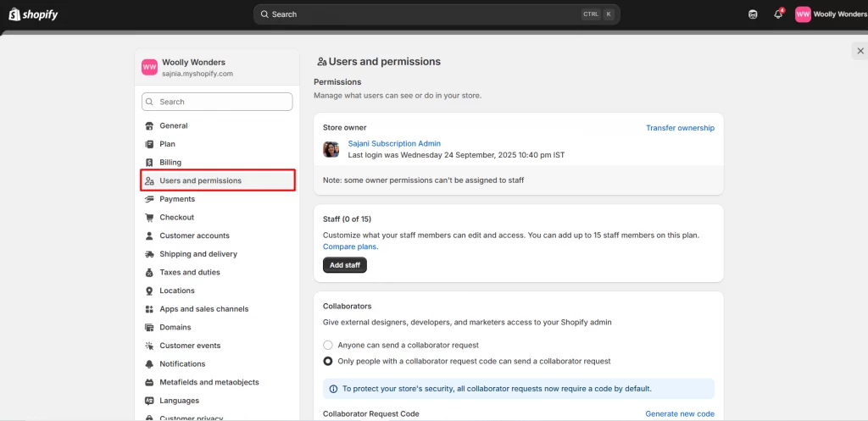
Task: Click the WW store avatar in sidebar
Action: (149, 68)
